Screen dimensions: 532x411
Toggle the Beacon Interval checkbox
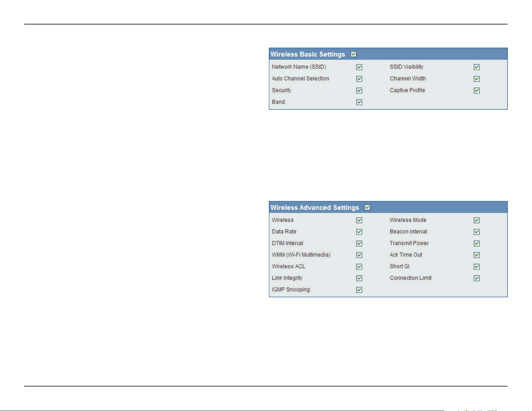477,232
